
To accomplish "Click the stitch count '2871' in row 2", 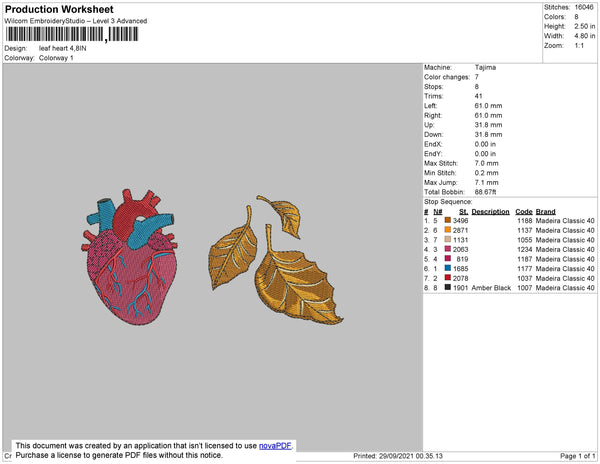I will [460, 230].
